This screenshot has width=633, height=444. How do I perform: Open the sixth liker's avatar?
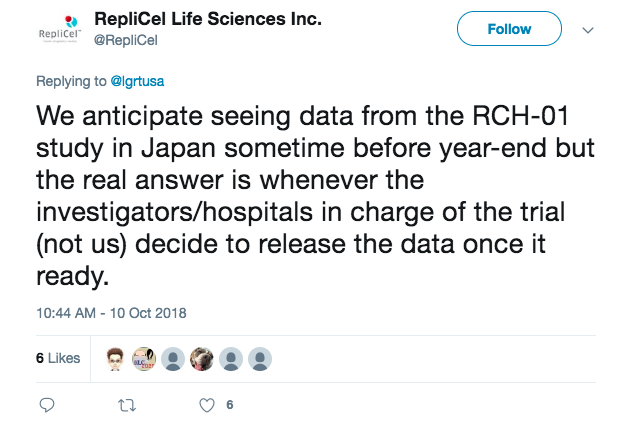tap(260, 358)
